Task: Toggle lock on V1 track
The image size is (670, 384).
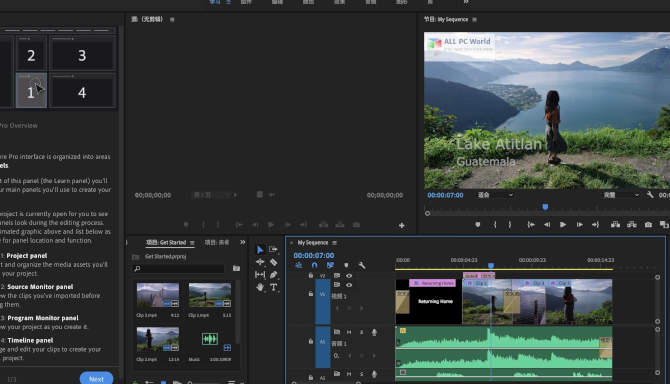Action: pos(311,294)
